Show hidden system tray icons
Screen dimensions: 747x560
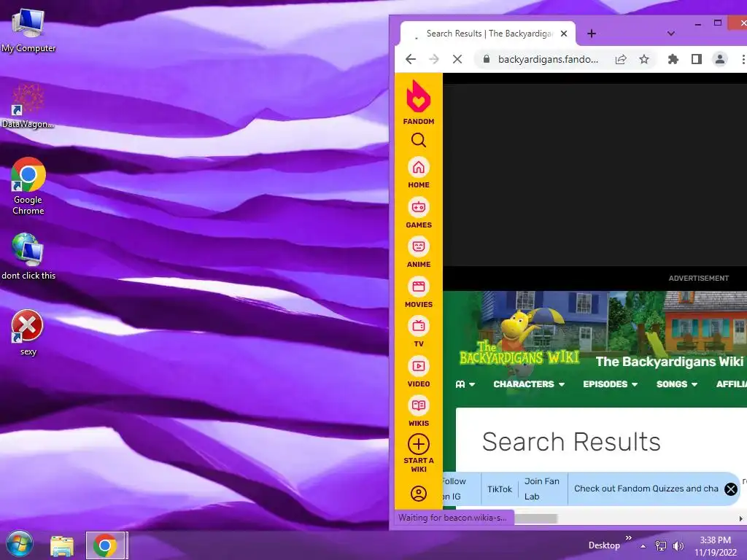coord(643,546)
